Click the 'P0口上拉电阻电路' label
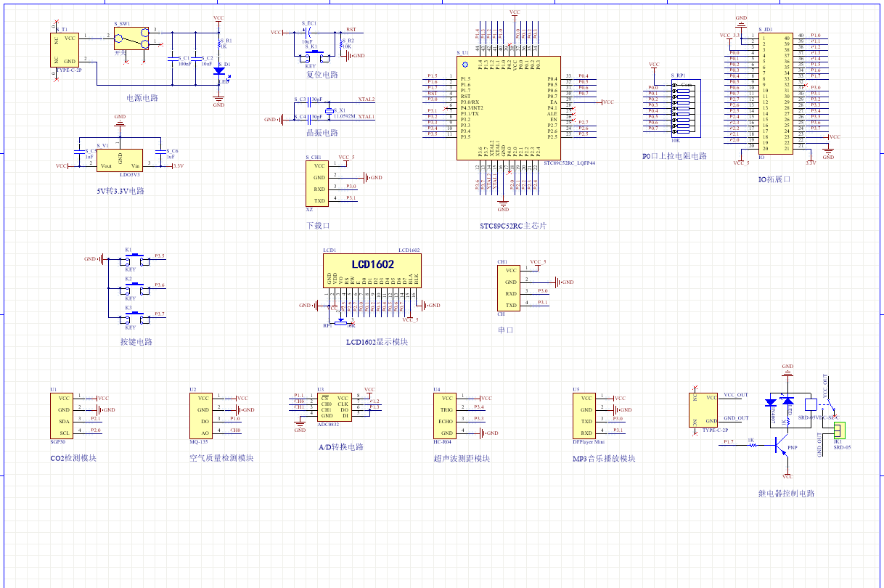The image size is (884, 588). click(674, 156)
